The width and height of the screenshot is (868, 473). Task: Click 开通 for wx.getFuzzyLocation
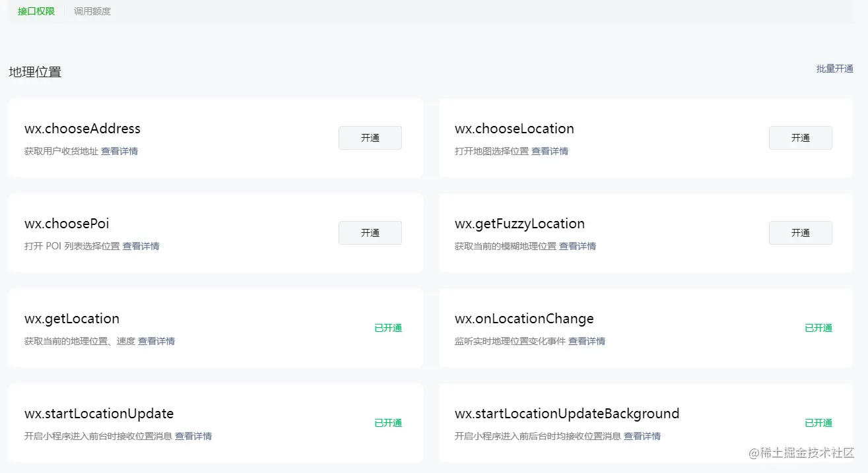pos(800,233)
